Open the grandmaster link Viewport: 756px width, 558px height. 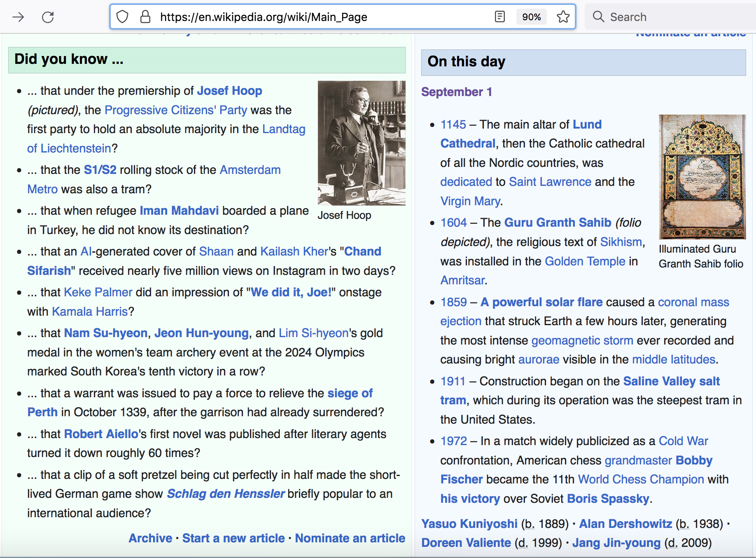coord(638,460)
